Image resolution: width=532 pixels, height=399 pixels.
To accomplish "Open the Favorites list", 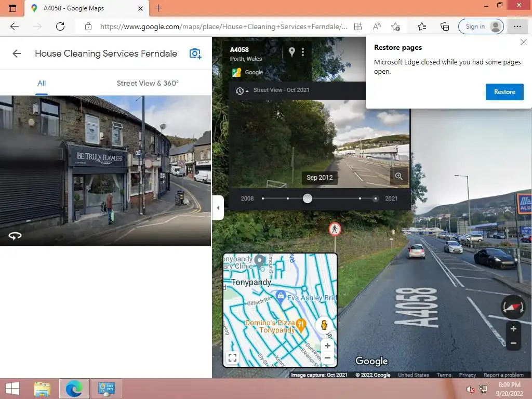I will pos(422,26).
